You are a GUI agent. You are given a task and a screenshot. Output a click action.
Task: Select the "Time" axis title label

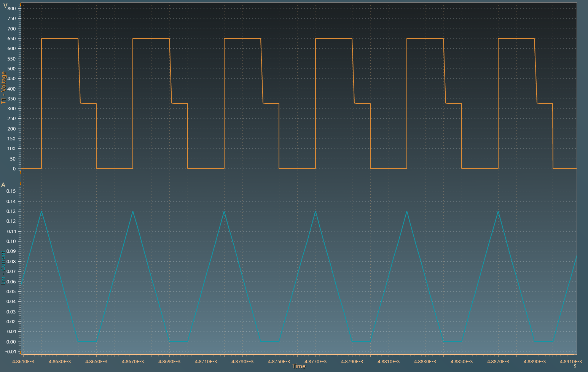pos(299,366)
